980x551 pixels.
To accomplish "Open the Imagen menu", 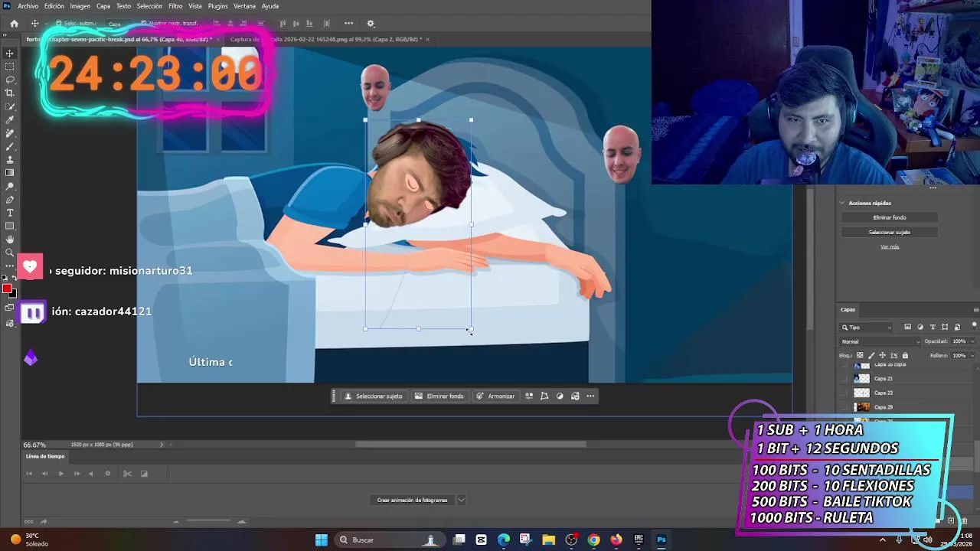I will point(80,6).
